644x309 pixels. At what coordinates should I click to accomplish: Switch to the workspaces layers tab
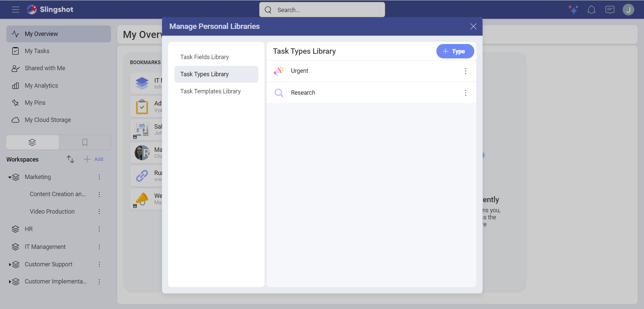click(33, 142)
